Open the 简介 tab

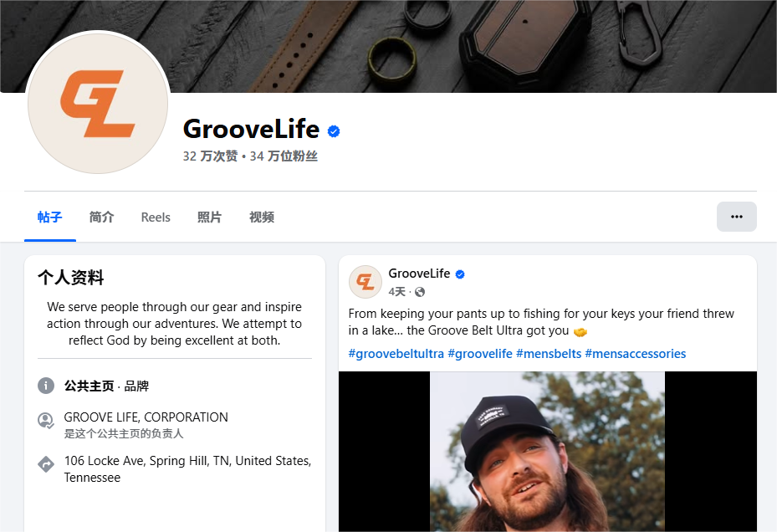pyautogui.click(x=101, y=217)
